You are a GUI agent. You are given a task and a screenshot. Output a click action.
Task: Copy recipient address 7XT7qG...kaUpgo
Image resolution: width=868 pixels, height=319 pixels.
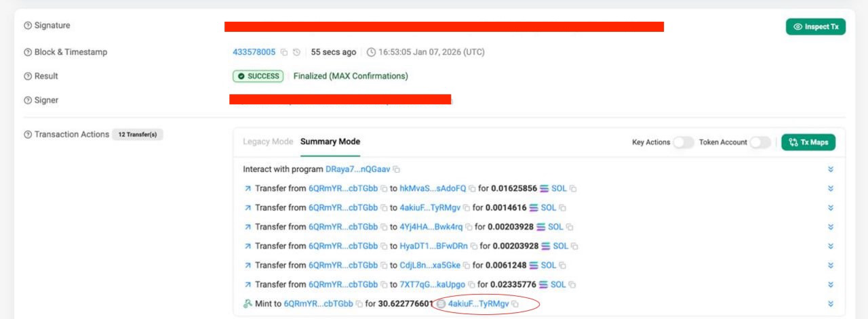tap(471, 284)
